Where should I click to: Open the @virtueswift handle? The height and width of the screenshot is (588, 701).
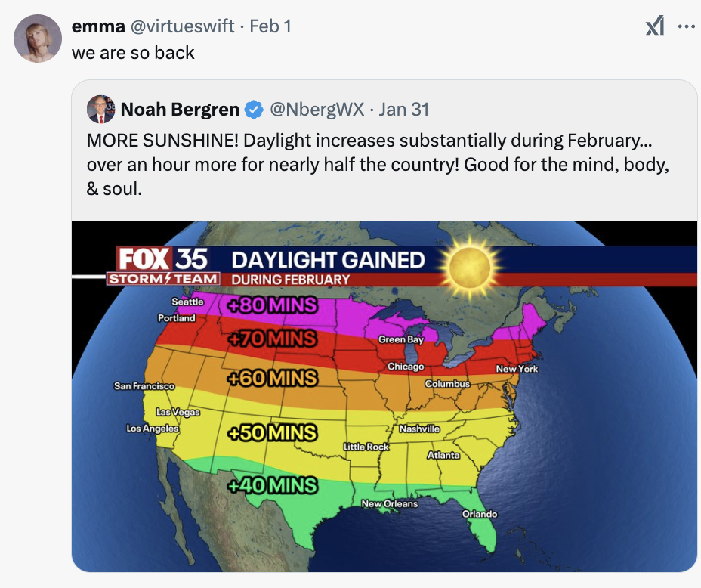tap(182, 26)
